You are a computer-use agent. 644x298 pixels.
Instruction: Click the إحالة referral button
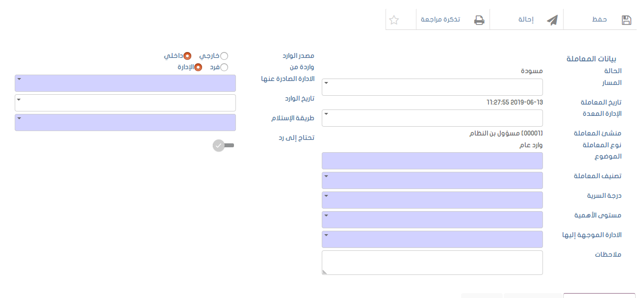click(x=526, y=20)
